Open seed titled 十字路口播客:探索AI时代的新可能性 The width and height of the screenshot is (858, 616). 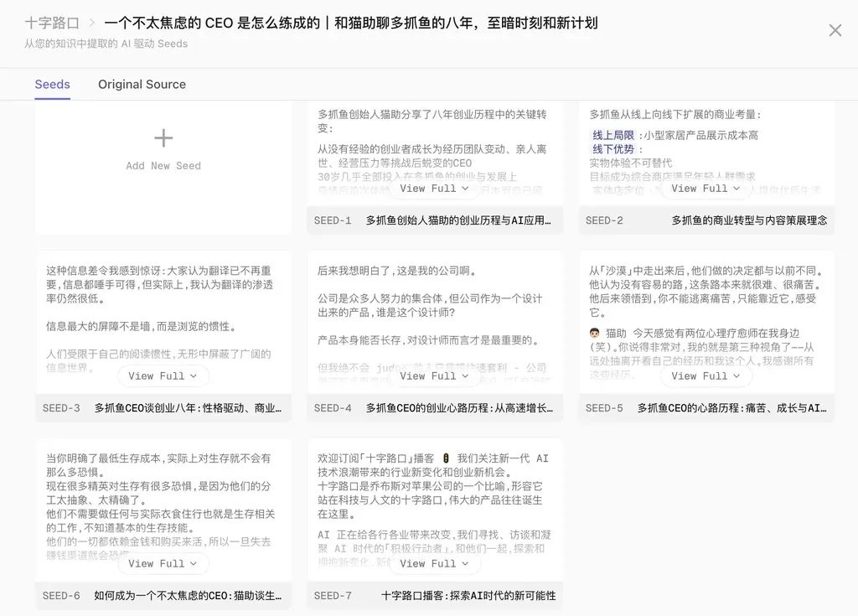[x=468, y=596]
